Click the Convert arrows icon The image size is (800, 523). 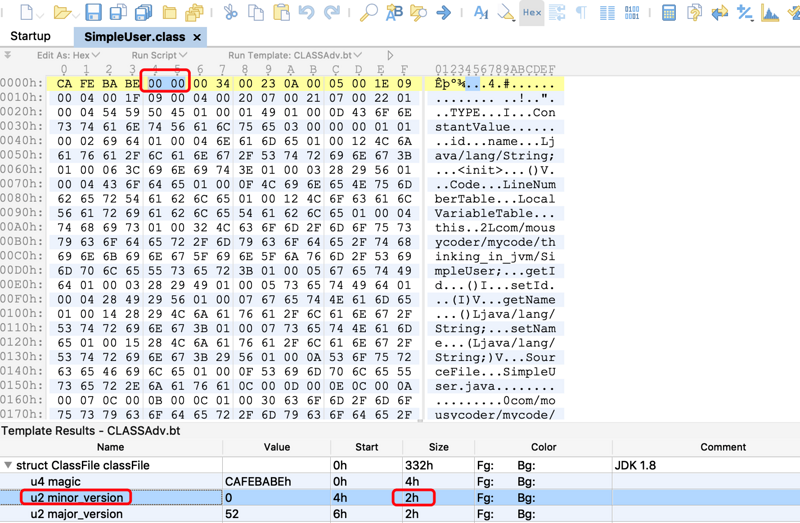pos(719,12)
